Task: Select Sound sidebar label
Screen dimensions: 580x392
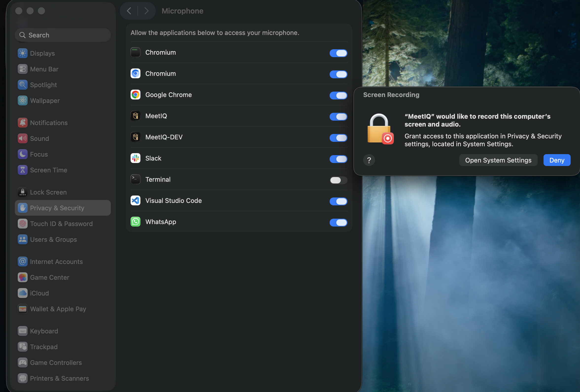Action: [39, 138]
